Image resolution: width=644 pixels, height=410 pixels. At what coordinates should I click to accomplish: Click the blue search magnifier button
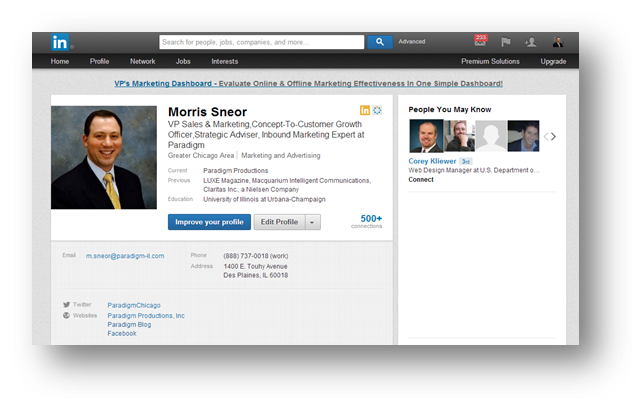pos(380,42)
